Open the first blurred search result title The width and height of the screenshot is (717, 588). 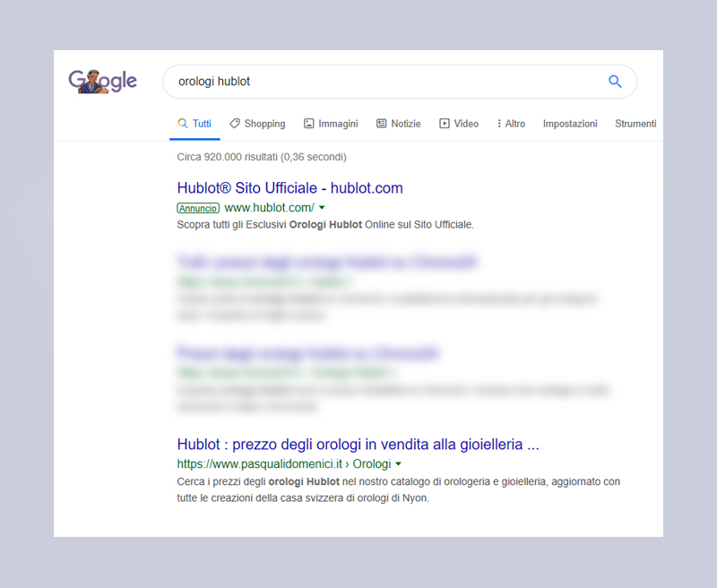[327, 263]
